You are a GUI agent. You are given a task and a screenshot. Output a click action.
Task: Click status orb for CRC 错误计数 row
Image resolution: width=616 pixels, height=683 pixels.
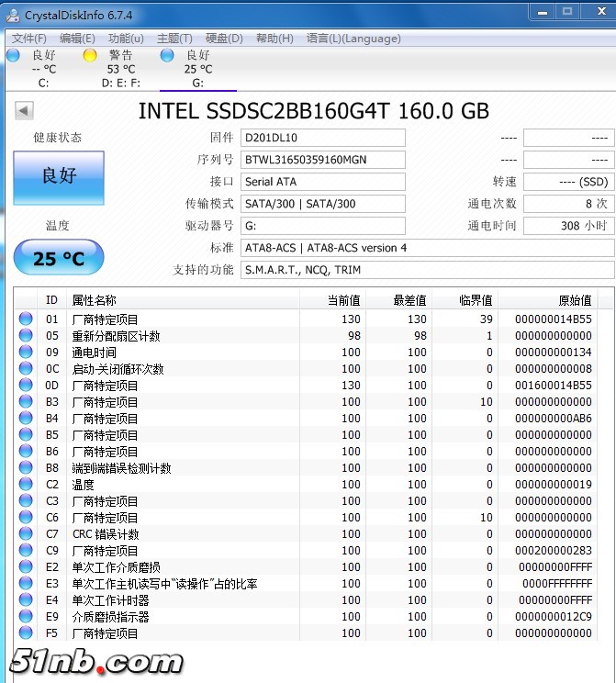click(26, 534)
